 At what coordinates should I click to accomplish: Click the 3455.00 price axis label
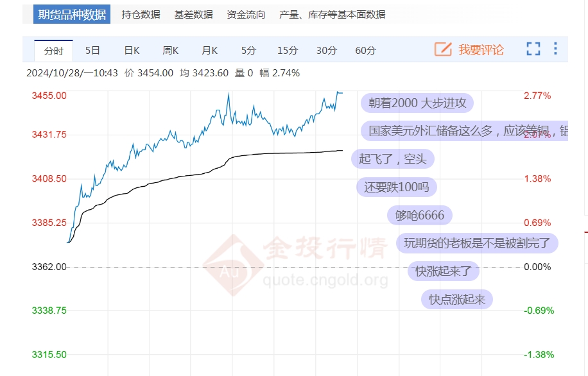(x=49, y=96)
